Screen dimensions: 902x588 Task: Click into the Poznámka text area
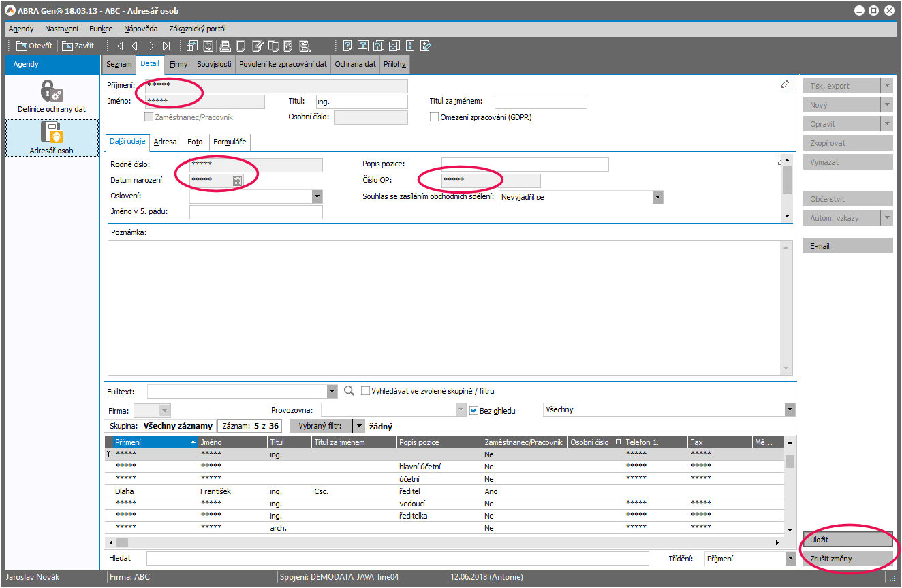pyautogui.click(x=445, y=307)
